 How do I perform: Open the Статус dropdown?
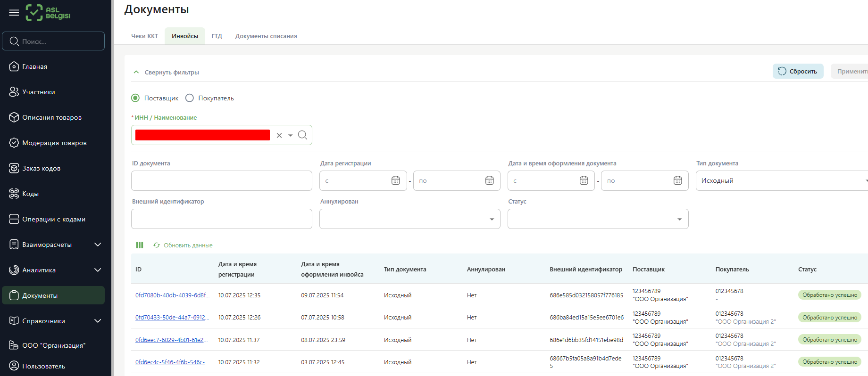pyautogui.click(x=598, y=219)
